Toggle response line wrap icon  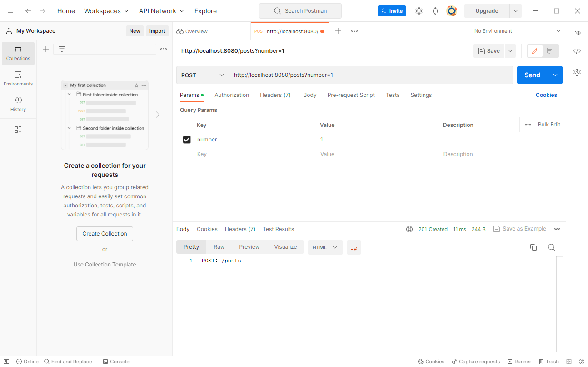click(x=354, y=247)
